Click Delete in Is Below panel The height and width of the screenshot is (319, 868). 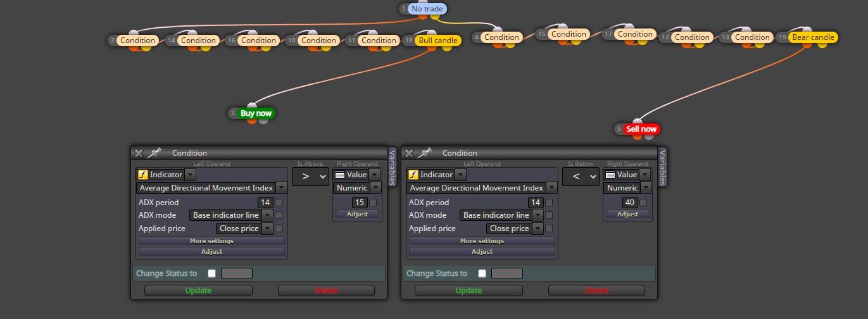pyautogui.click(x=597, y=291)
